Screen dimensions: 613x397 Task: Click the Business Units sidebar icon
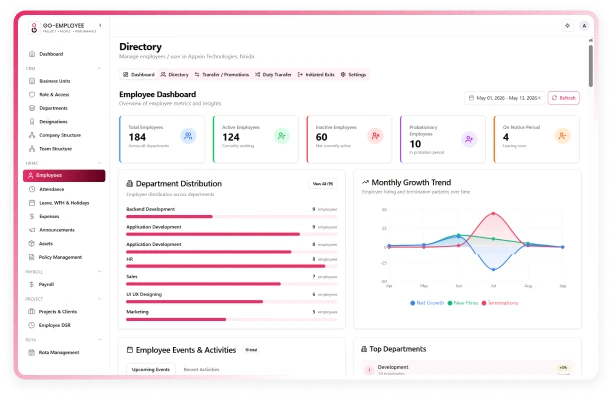(x=32, y=81)
